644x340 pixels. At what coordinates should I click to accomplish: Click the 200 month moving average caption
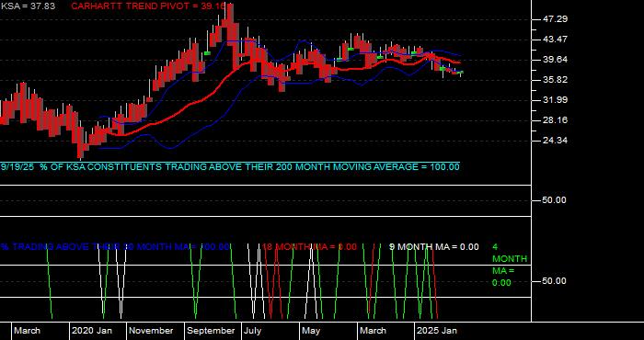click(230, 167)
